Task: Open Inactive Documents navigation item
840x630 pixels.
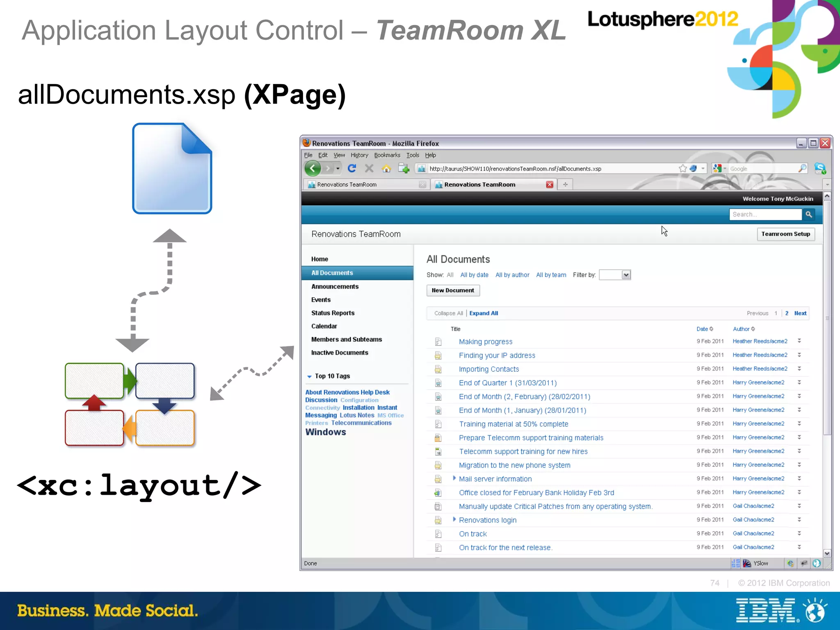Action: [340, 353]
